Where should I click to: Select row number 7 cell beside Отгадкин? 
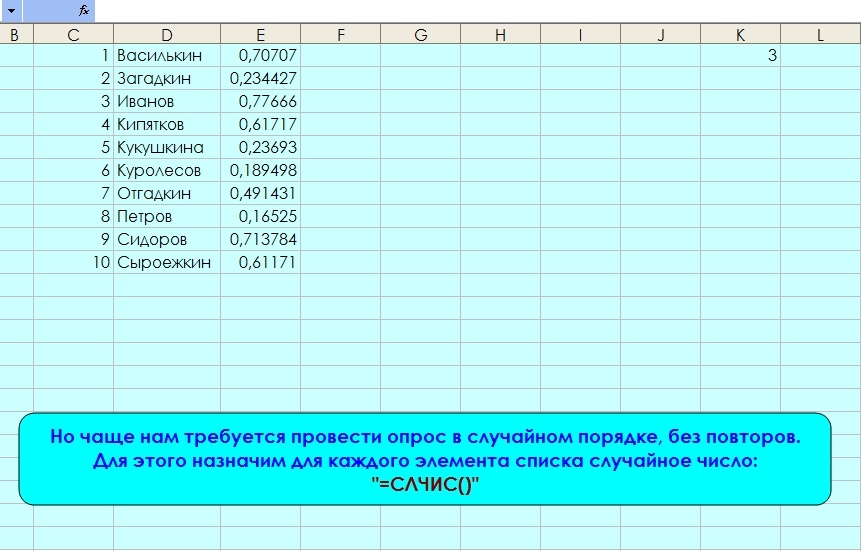point(74,193)
